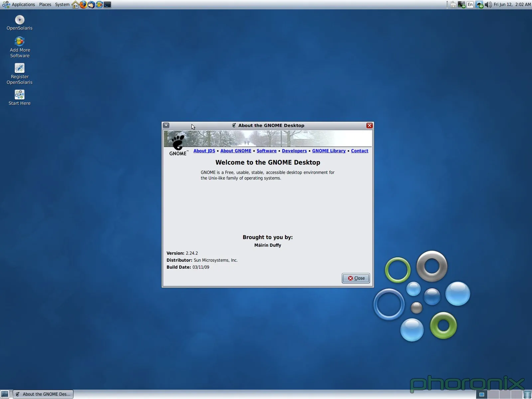The width and height of the screenshot is (532, 399).
Task: Switch to the third workspace
Action: point(504,394)
